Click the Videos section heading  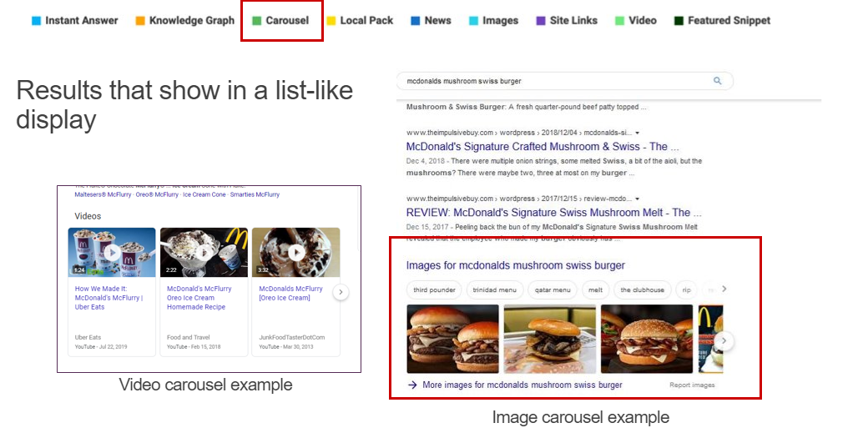tap(88, 216)
